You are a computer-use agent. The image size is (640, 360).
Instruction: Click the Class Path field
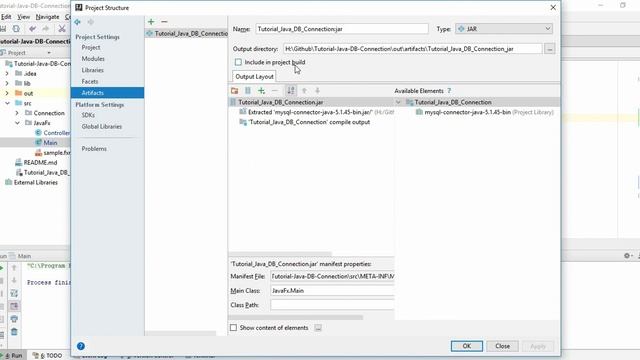pyautogui.click(x=332, y=305)
